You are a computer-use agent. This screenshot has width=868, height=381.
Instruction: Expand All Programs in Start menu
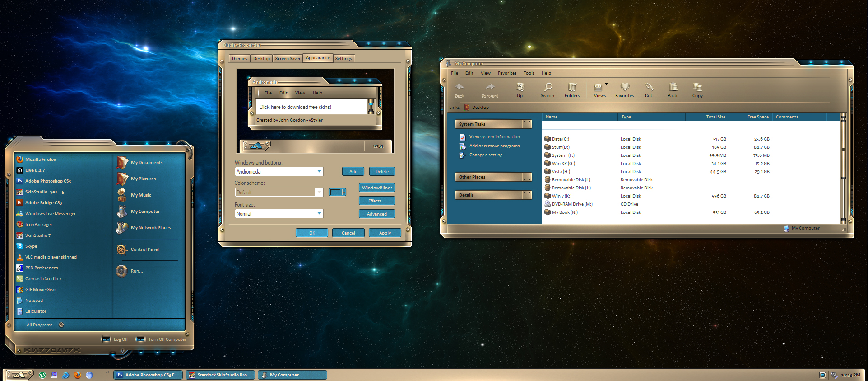[x=45, y=325]
